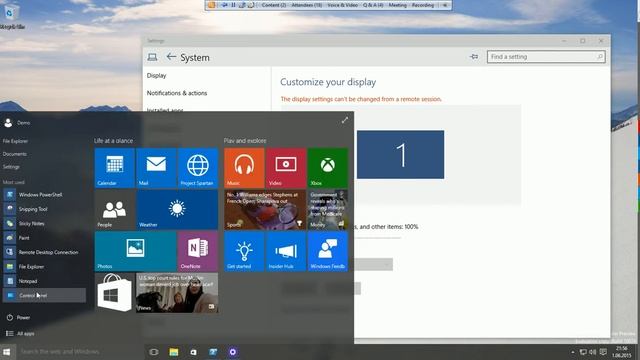
Task: Open the circular purple taskbar app
Action: pos(233,352)
